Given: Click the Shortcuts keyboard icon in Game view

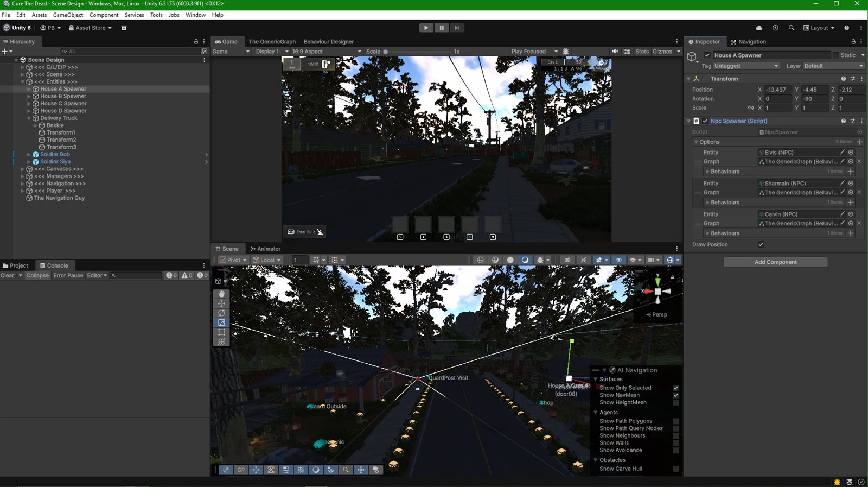Looking at the screenshot, I should click(x=627, y=52).
